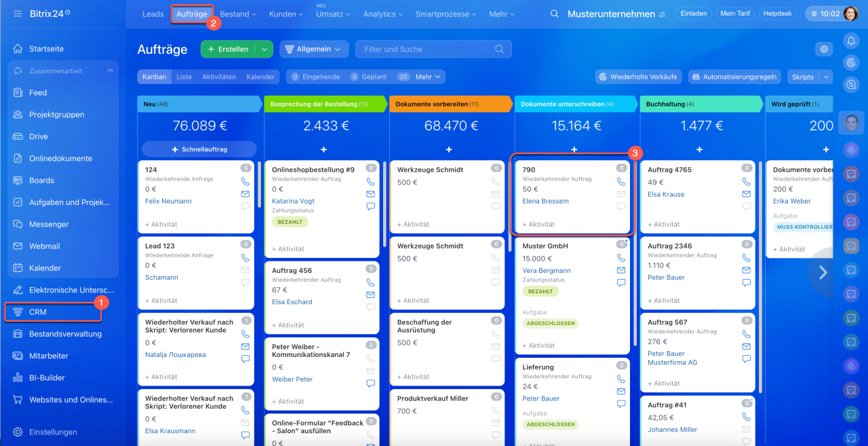The height and width of the screenshot is (446, 868).
Task: Click the phone icon on Lieferung card
Action: tap(621, 379)
